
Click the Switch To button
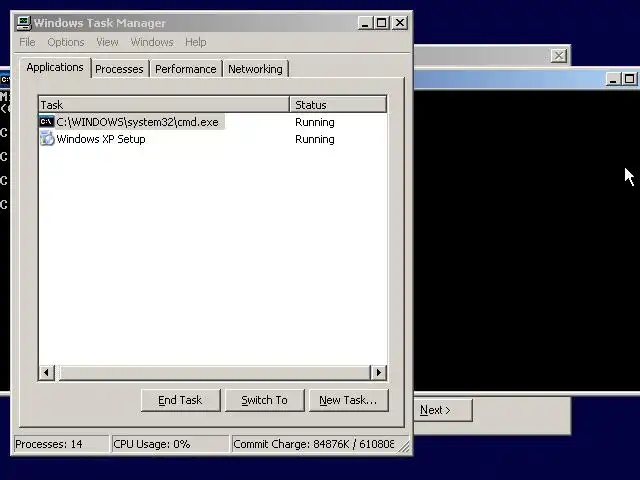(x=264, y=400)
